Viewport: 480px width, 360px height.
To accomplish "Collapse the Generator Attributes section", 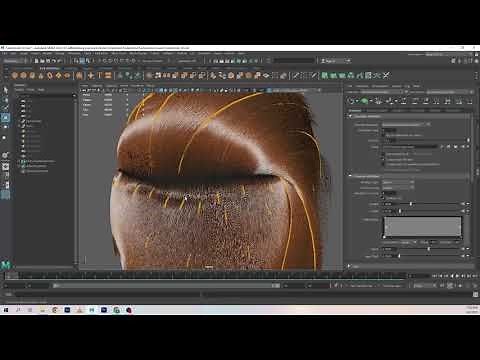I will pos(350,116).
